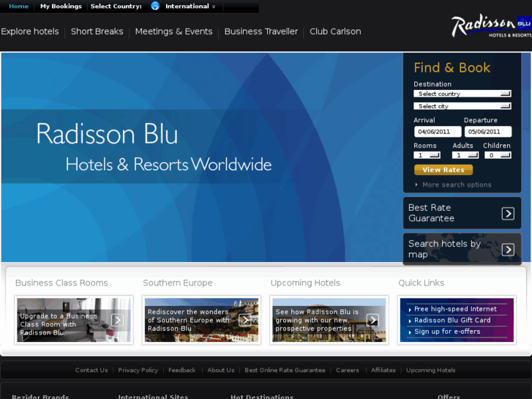Open the Select city dropdown
The height and width of the screenshot is (399, 532).
tap(462, 106)
